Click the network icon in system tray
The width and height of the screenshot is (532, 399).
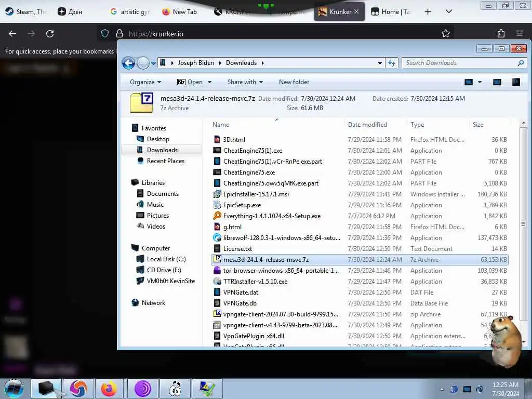tap(467, 389)
